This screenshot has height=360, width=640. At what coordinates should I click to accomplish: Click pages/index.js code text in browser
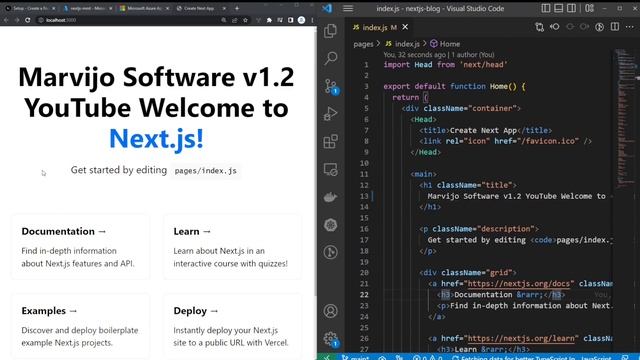coord(206,171)
